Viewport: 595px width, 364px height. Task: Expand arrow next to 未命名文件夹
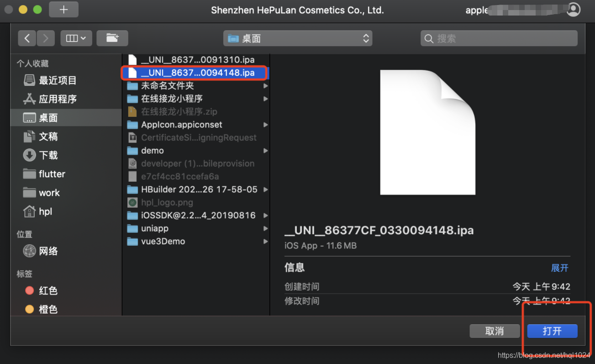(265, 85)
